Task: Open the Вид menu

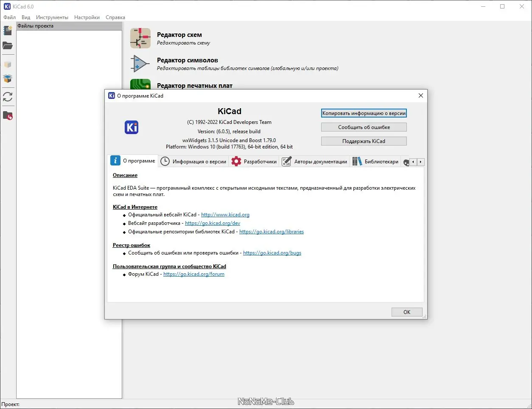Action: point(26,17)
